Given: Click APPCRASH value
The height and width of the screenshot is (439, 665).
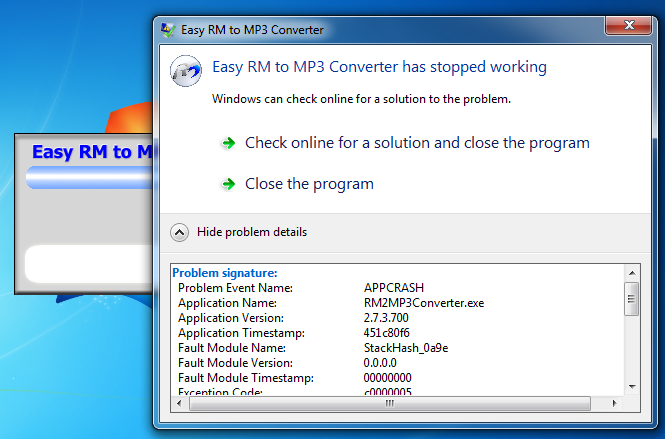Looking at the screenshot, I should pos(394,288).
